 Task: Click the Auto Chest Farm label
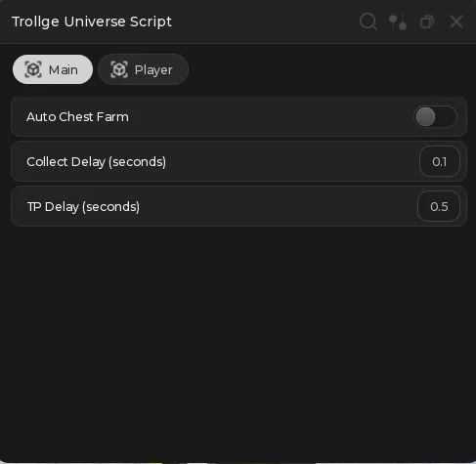(77, 116)
